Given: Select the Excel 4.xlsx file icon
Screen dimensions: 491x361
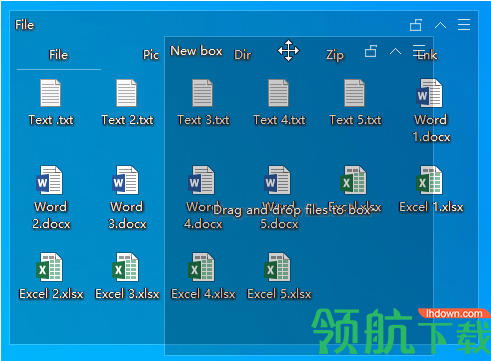Looking at the screenshot, I should tap(201, 267).
